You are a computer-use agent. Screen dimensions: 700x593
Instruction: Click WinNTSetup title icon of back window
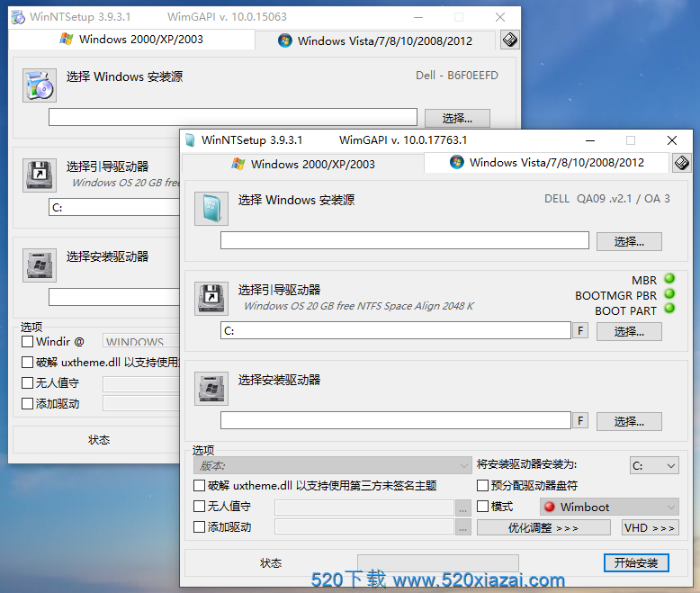(18, 17)
